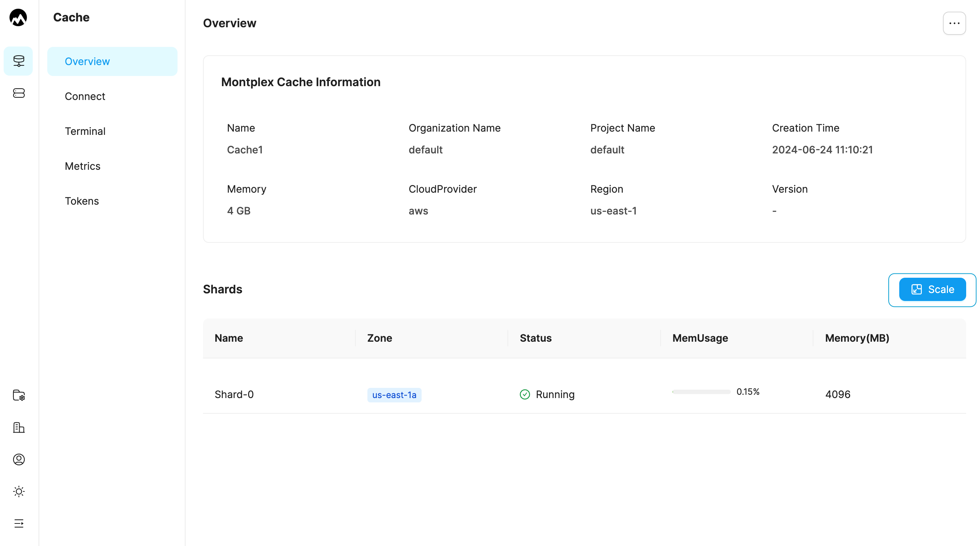This screenshot has width=980, height=546.
Task: Click the Cache sidebar title
Action: point(71,17)
